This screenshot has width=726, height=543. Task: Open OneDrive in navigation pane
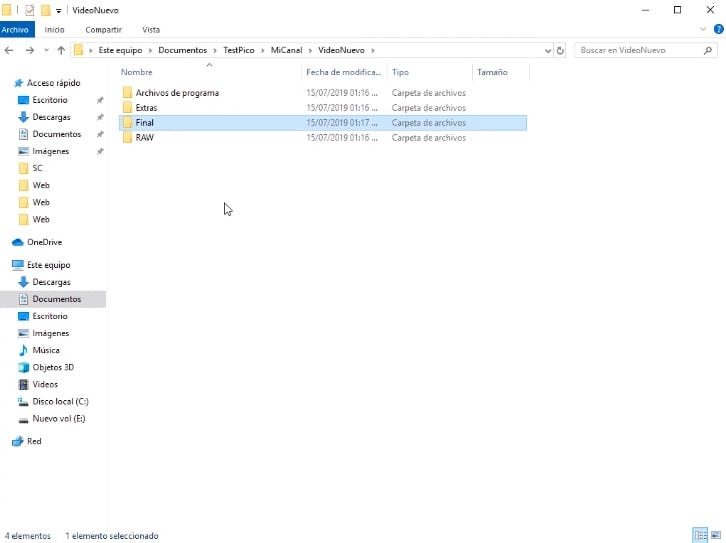44,242
